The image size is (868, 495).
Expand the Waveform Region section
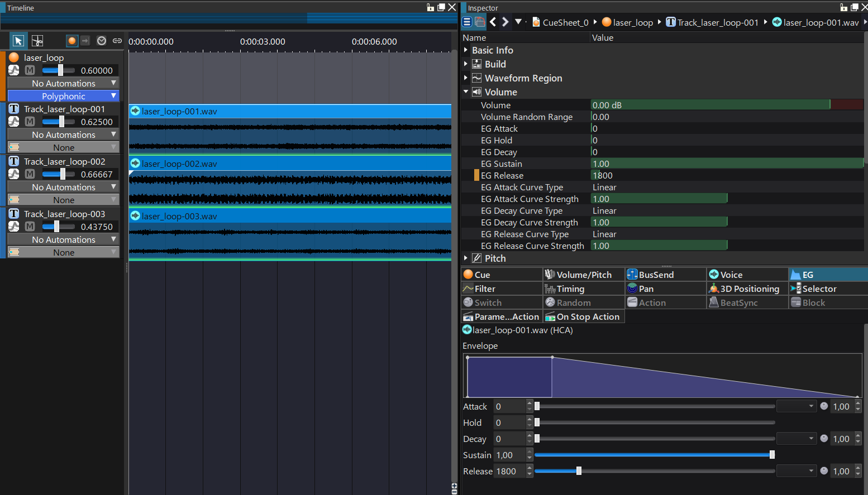(x=466, y=78)
